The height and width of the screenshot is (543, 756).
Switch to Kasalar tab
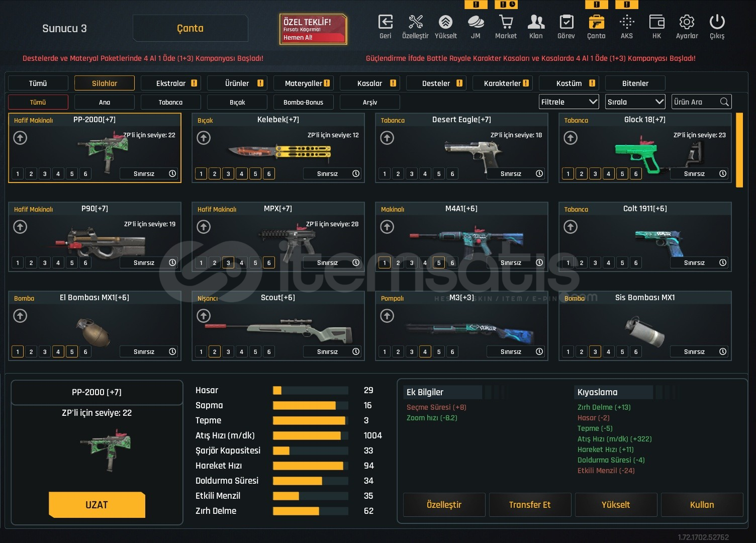[369, 83]
